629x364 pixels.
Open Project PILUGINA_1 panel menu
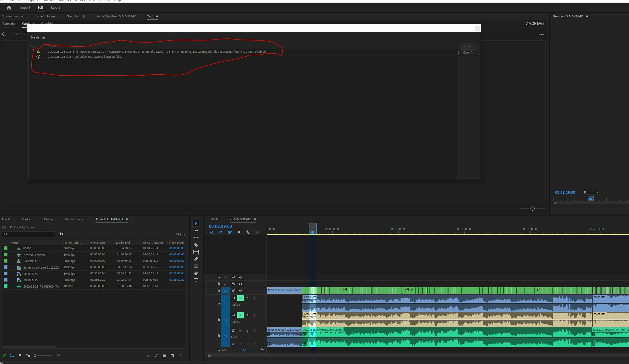click(127, 219)
